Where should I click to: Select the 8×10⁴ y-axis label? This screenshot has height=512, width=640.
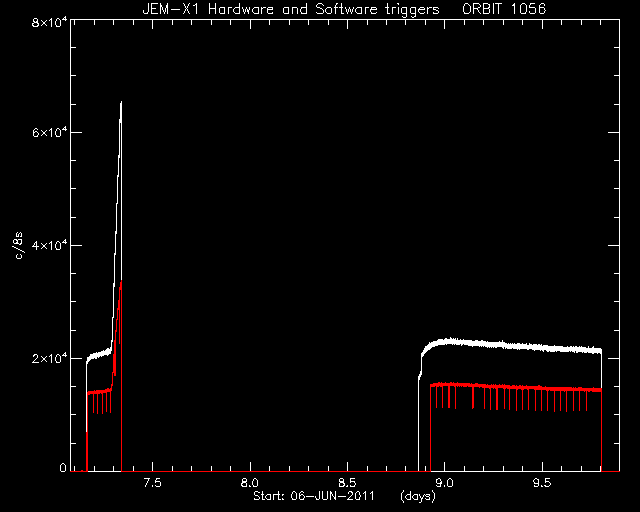pyautogui.click(x=49, y=22)
